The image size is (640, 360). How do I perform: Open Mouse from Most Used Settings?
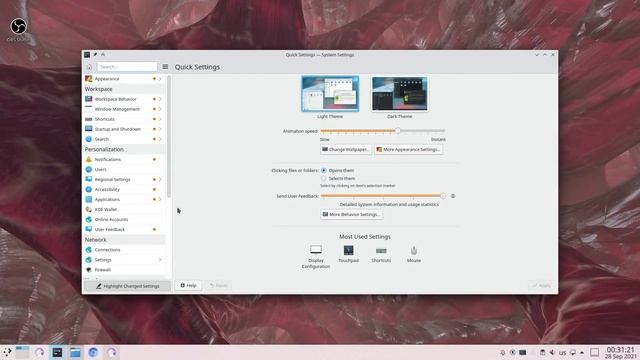click(413, 254)
